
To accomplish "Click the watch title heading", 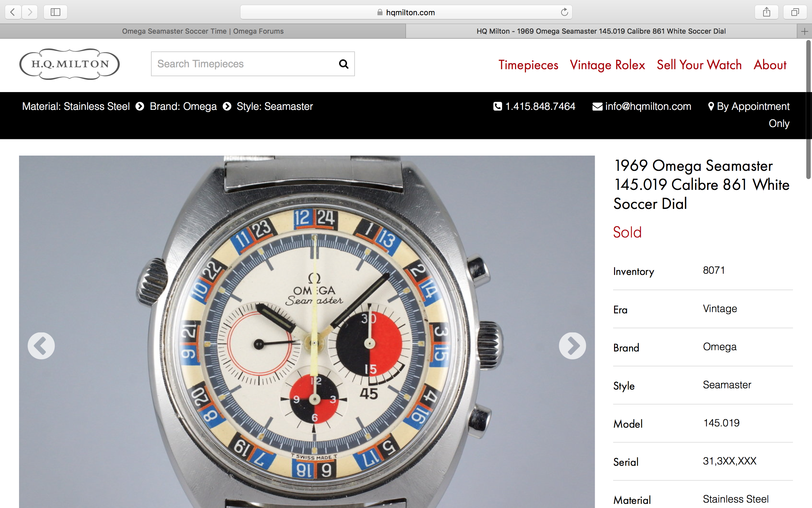I will (x=701, y=184).
